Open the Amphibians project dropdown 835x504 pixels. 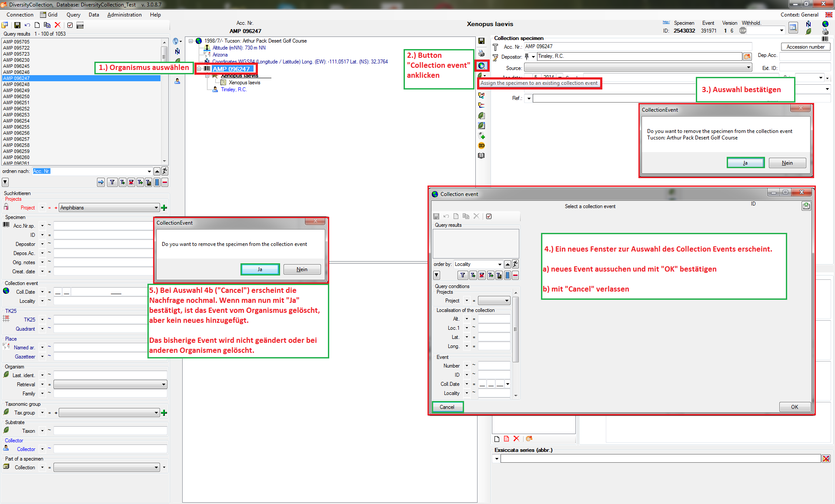(x=156, y=208)
